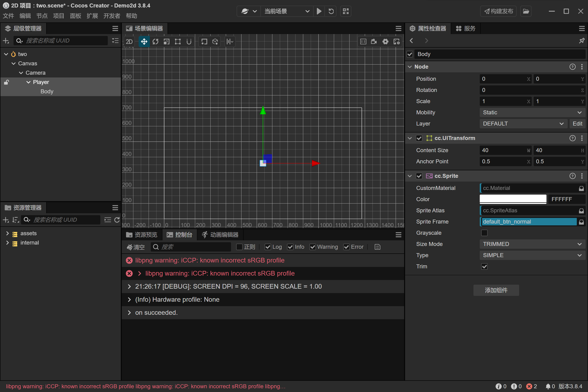Open the scene gizmo settings gear

[385, 42]
